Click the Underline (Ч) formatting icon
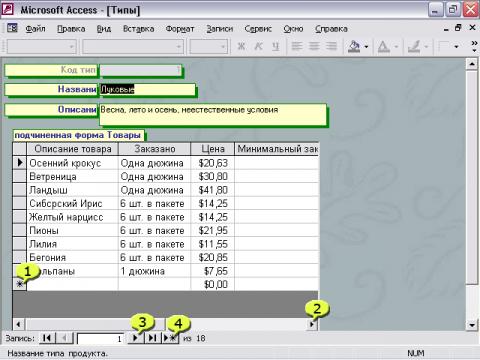Image resolution: width=480 pixels, height=360 pixels. [275, 46]
